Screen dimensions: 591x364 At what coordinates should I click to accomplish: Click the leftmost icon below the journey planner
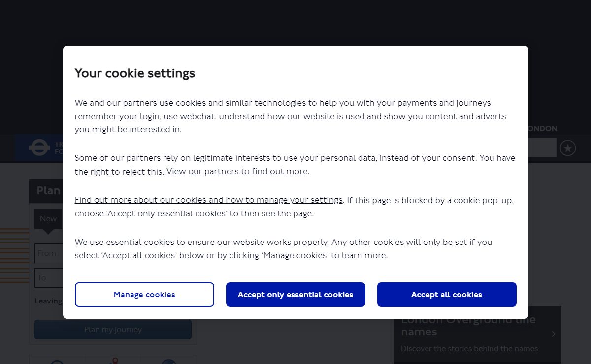pyautogui.click(x=57, y=362)
